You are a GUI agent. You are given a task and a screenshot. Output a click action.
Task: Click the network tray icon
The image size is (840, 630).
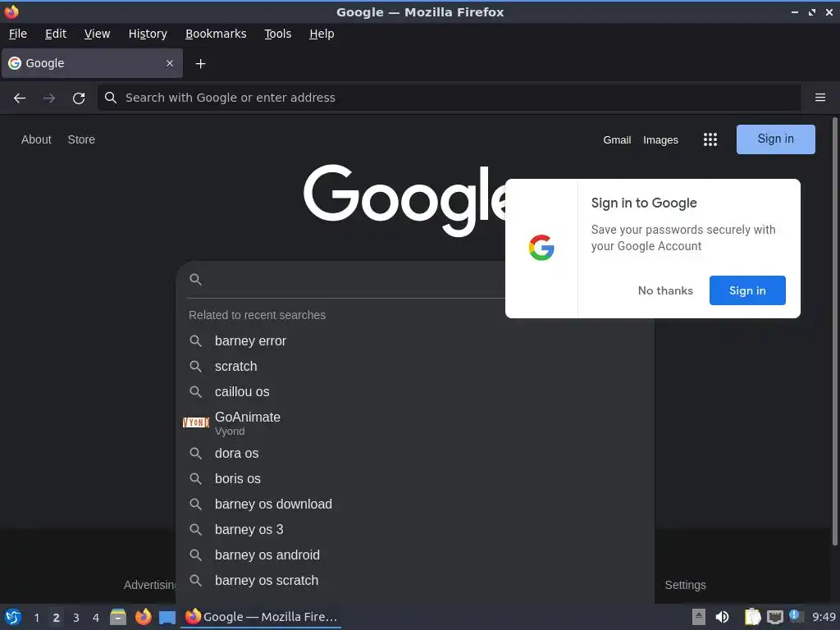pos(774,618)
